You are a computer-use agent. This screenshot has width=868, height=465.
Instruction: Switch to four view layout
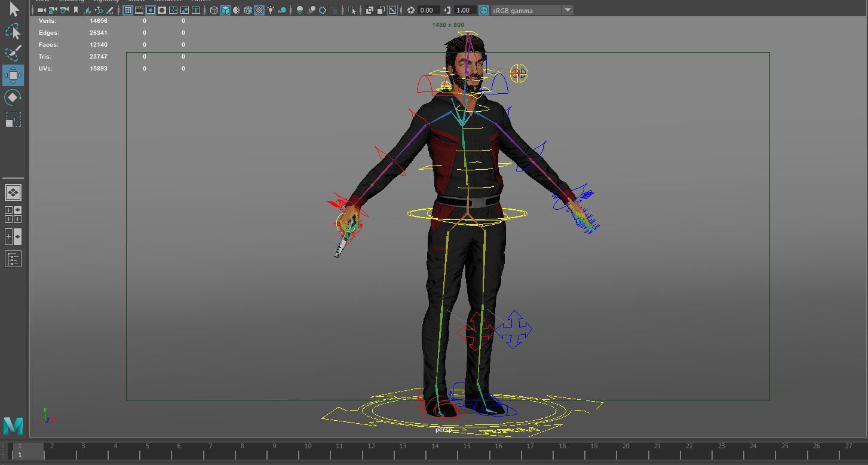click(13, 215)
